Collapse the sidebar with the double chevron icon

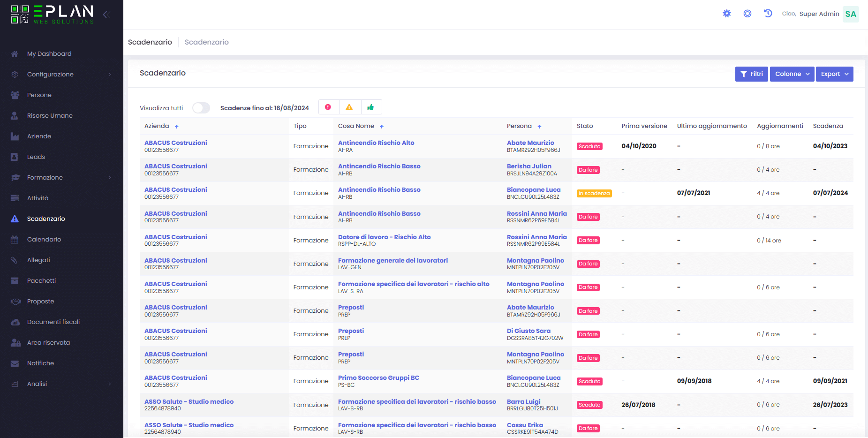(106, 15)
